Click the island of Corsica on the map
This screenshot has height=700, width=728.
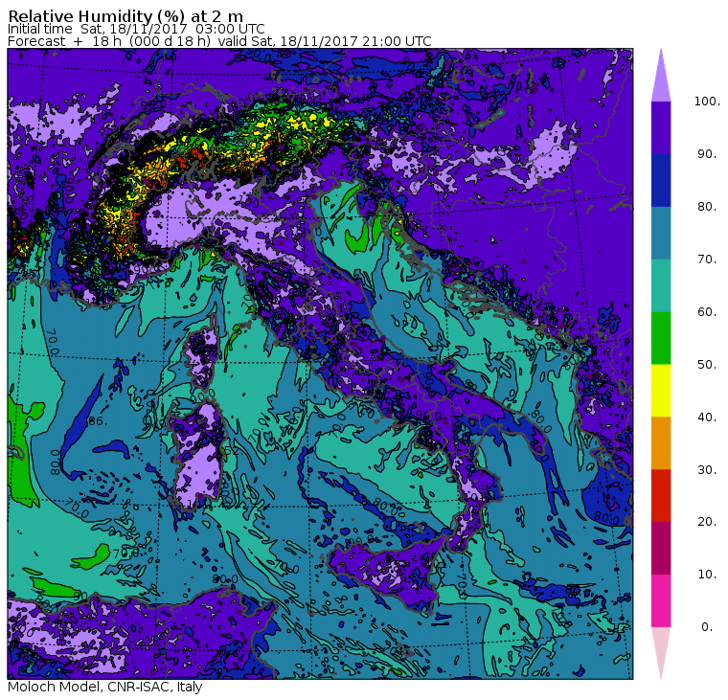coord(202,352)
